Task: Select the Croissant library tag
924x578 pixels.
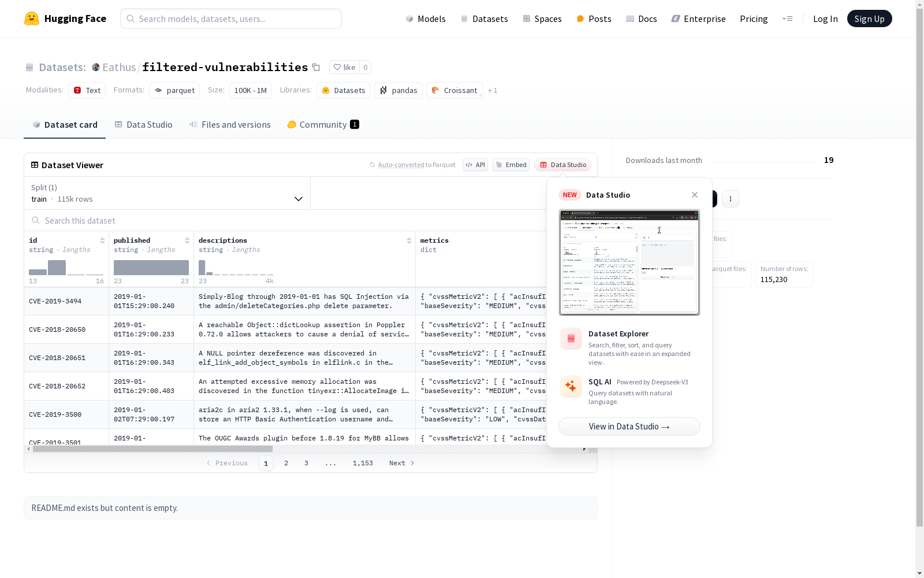Action: (454, 90)
